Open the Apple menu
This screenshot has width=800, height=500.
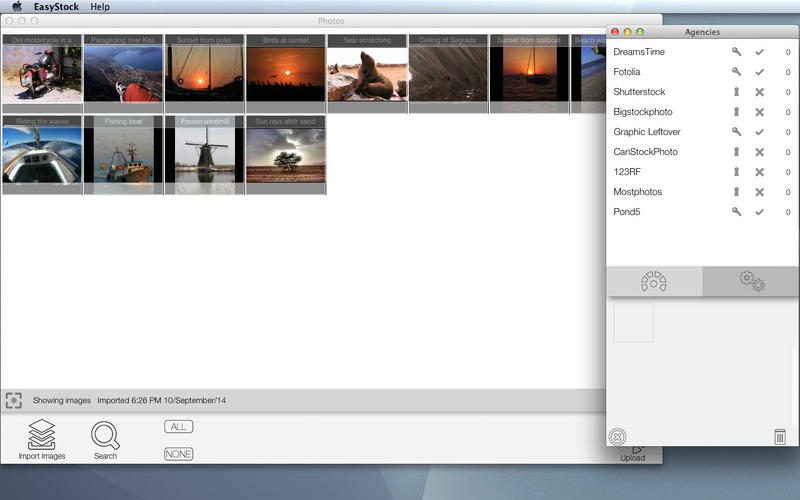(x=17, y=7)
